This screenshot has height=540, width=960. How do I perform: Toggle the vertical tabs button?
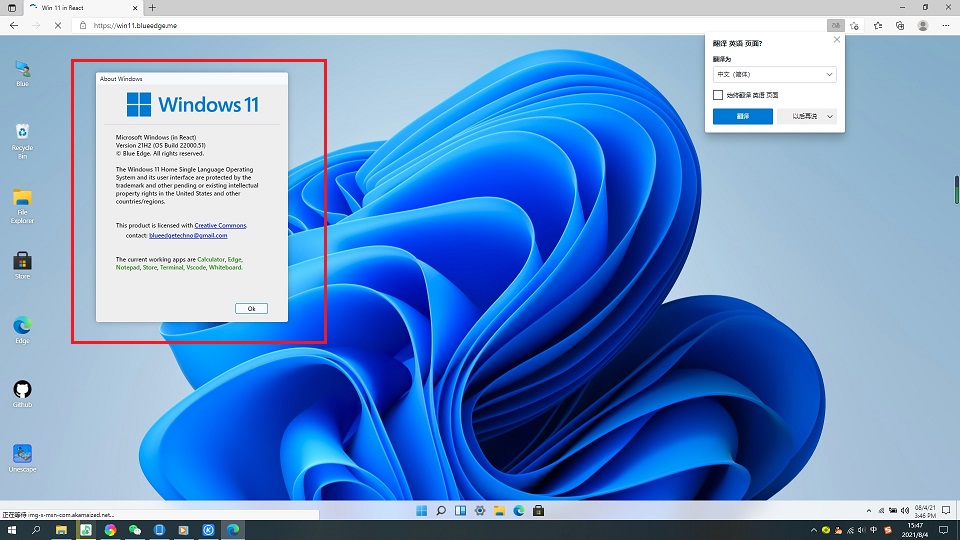(12, 8)
